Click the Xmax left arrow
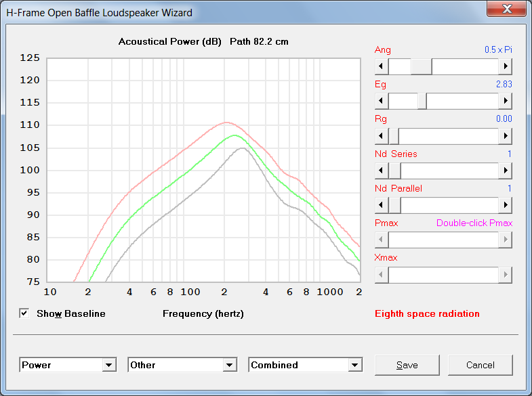This screenshot has width=532, height=396. (x=382, y=275)
